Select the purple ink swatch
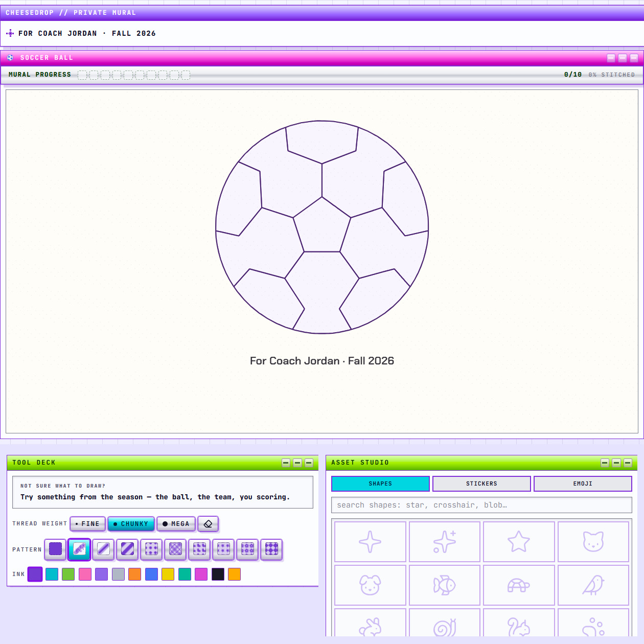The image size is (644, 644). click(35, 574)
